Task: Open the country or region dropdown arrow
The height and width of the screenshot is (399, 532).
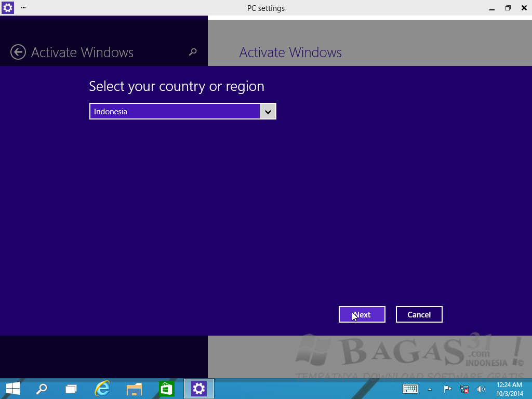Action: pyautogui.click(x=268, y=111)
